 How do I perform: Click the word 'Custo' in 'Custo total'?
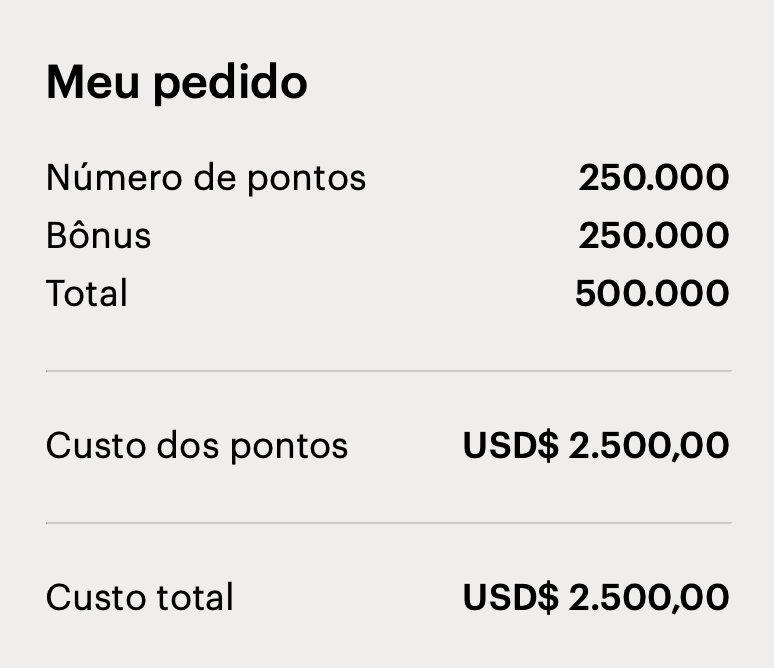click(95, 598)
